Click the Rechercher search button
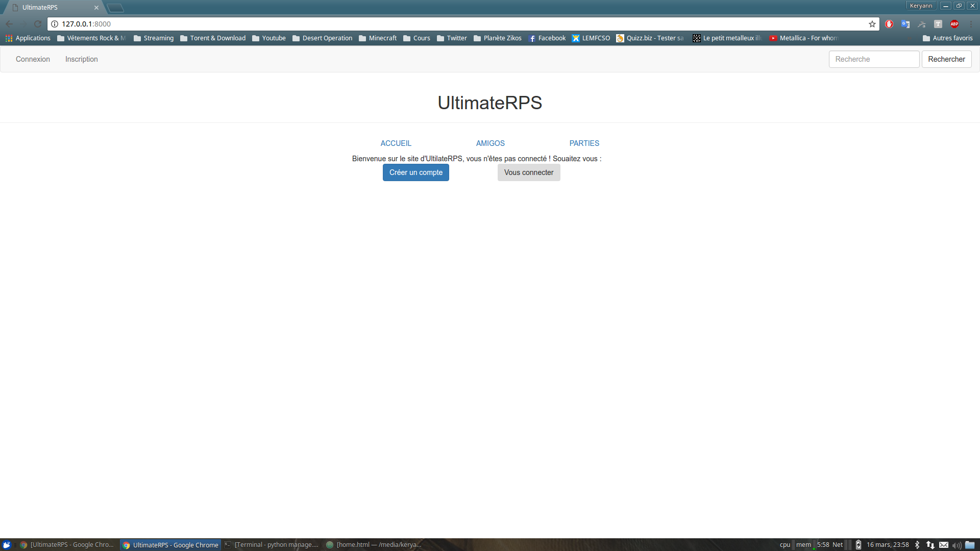Image resolution: width=980 pixels, height=551 pixels. click(946, 59)
